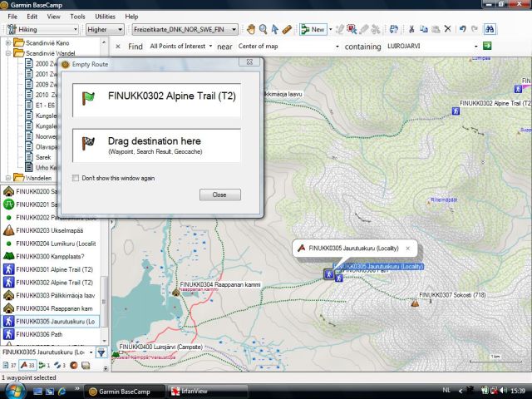Select FINUKK0304 Raappanan kammi in list

pos(50,308)
